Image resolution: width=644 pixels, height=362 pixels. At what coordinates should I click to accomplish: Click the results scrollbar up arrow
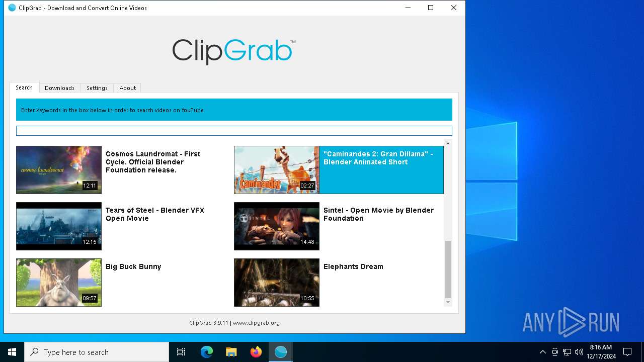(448, 143)
